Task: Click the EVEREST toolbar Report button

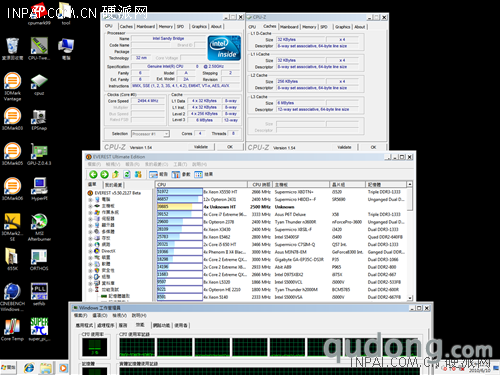Action: [159, 174]
